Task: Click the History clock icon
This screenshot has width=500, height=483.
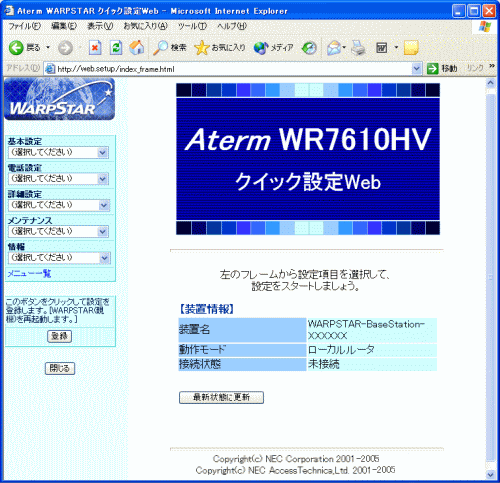Action: pyautogui.click(x=309, y=48)
